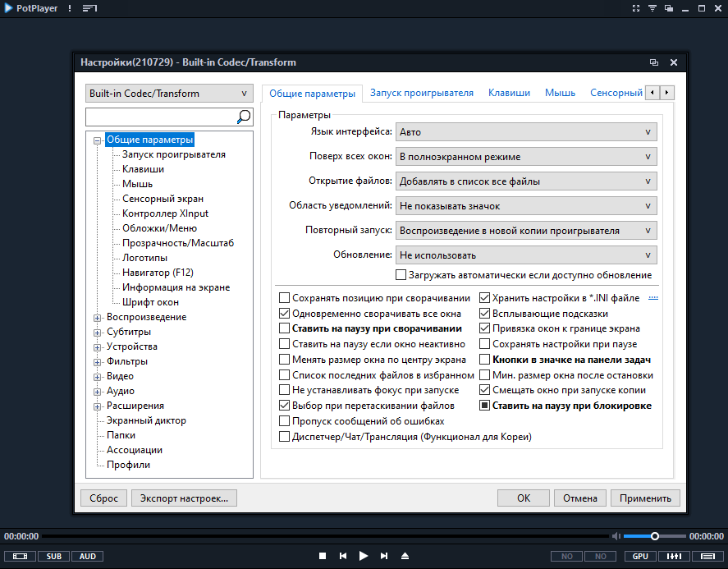Open the Язык интерфейса dropdown

[x=526, y=132]
